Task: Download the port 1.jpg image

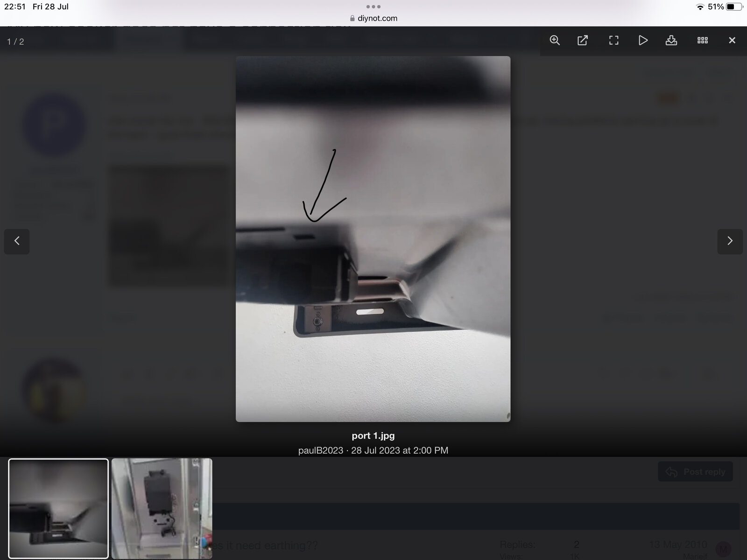Action: [x=671, y=41]
